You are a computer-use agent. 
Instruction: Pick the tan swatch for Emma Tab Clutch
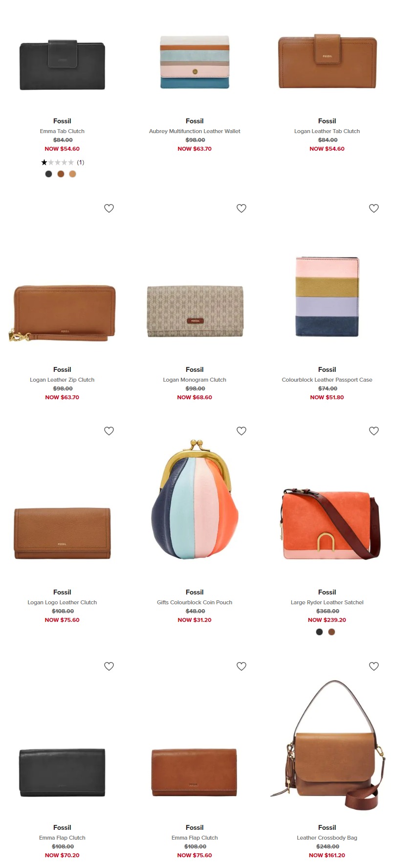(72, 174)
